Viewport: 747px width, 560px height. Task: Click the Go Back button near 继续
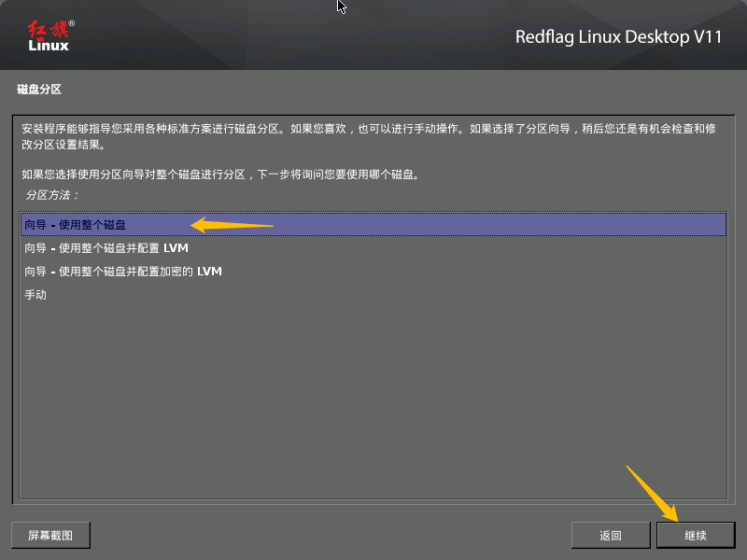[x=611, y=535]
